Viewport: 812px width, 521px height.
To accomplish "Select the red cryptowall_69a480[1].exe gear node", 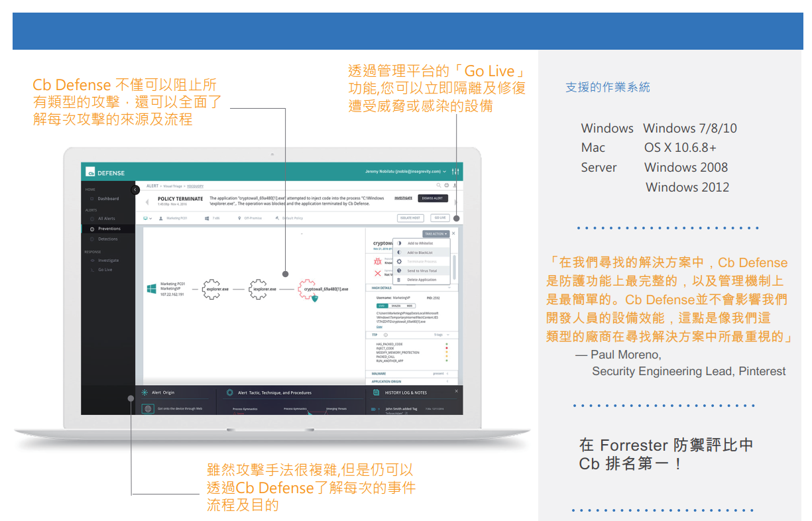I will [307, 289].
